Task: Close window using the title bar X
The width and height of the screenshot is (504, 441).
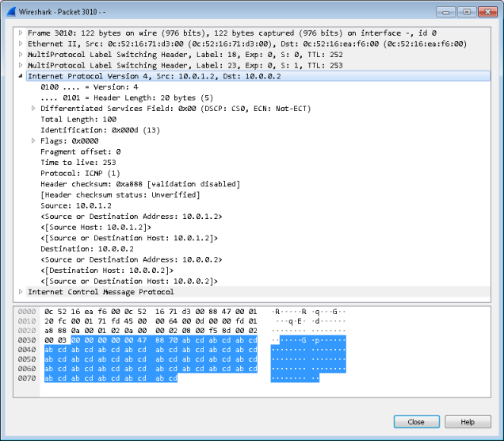Action: (x=487, y=12)
